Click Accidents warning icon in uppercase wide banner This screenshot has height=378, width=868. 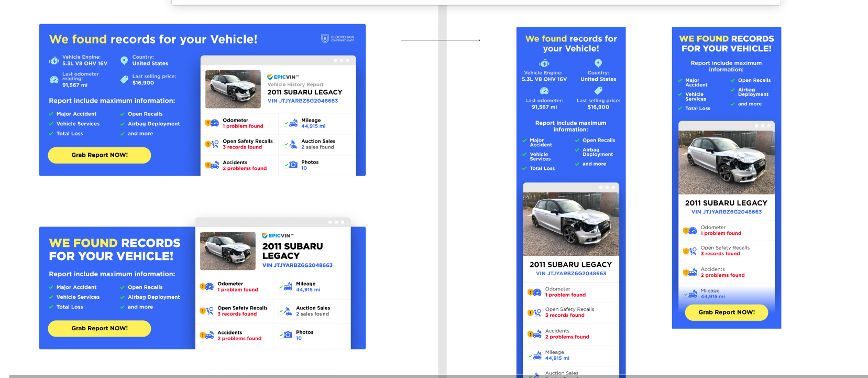tap(206, 336)
